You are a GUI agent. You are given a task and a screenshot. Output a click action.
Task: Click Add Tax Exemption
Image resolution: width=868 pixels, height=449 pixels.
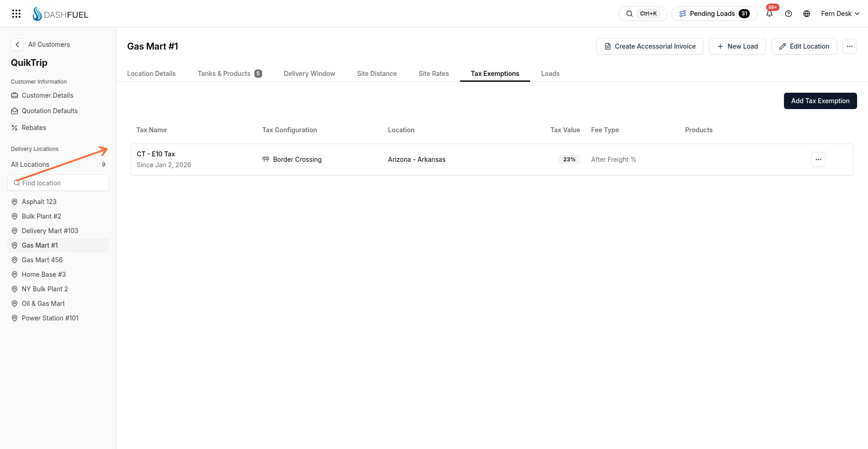pyautogui.click(x=820, y=101)
